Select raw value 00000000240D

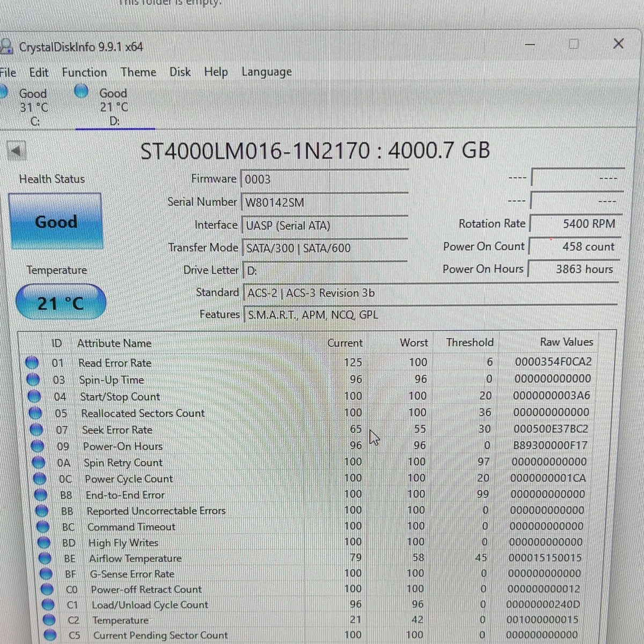(543, 604)
